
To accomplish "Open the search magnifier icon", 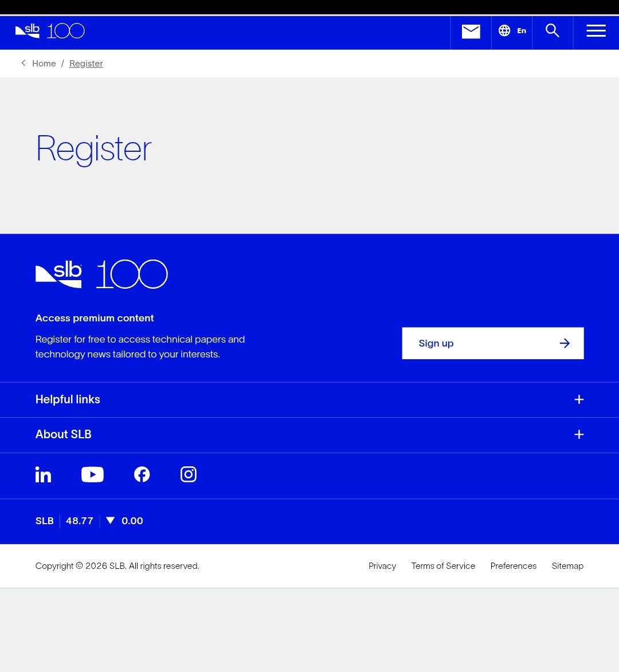I will [x=552, y=30].
